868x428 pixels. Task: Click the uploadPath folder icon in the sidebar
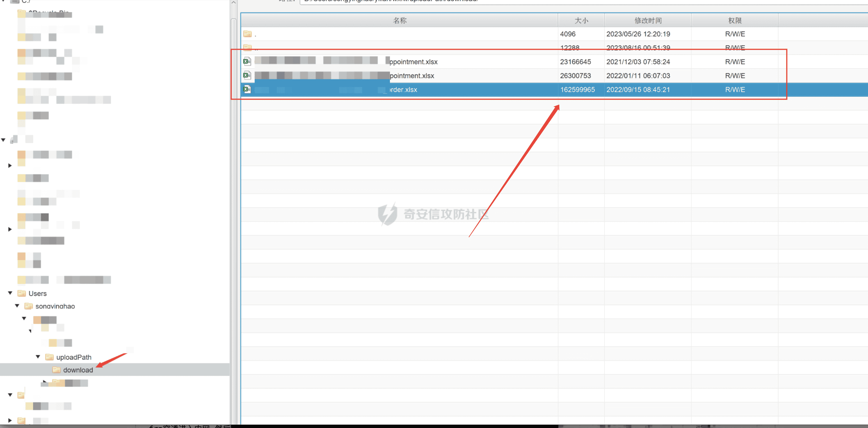49,357
